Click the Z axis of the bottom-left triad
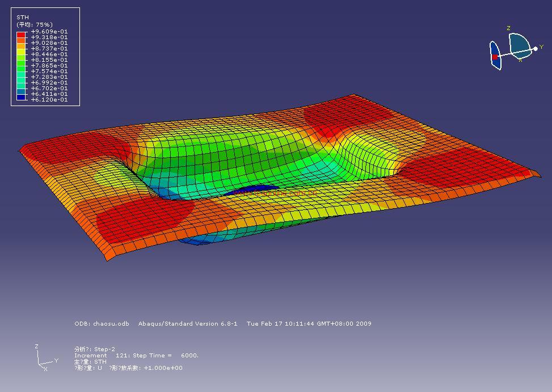The height and width of the screenshot is (392, 552). (x=37, y=353)
